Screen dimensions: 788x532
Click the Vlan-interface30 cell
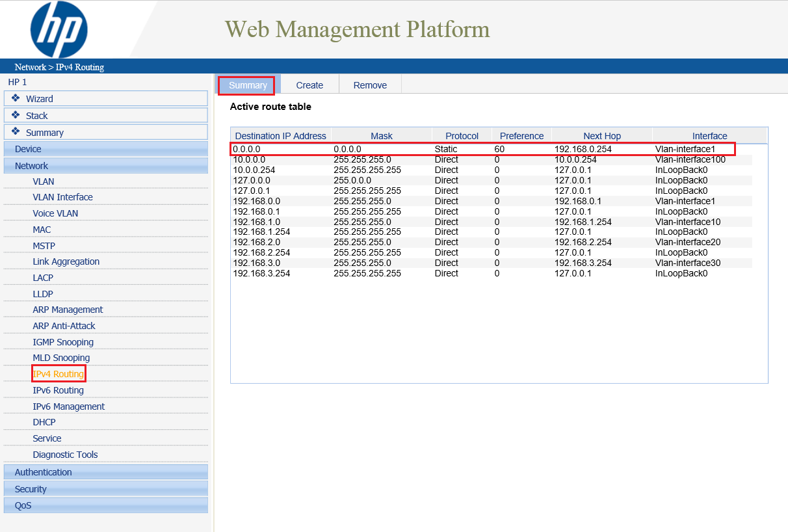pyautogui.click(x=688, y=263)
